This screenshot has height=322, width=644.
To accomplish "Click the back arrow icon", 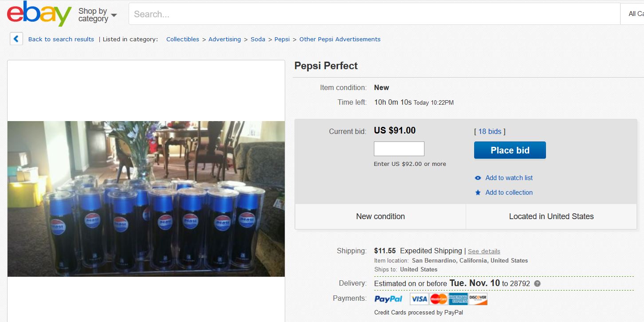I will 16,39.
